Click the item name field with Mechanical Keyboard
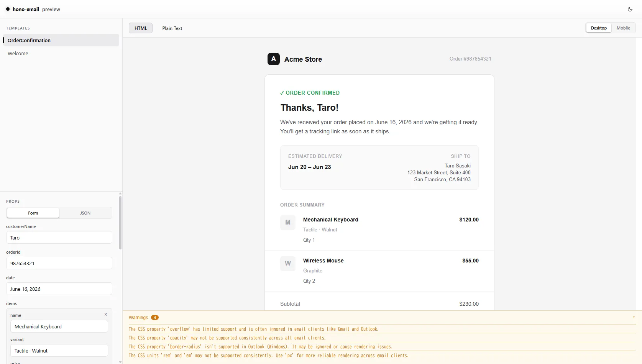Screen dimensions: 642x364 (x=59, y=326)
